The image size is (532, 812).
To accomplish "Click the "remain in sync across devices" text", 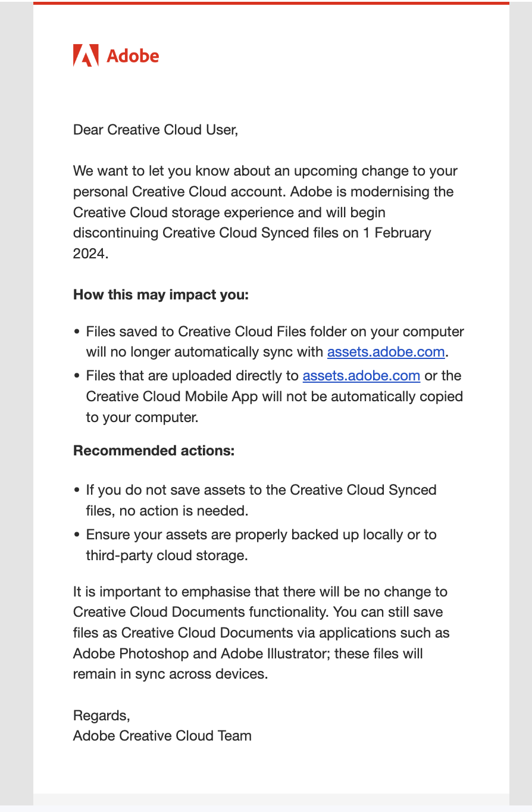I will click(170, 674).
